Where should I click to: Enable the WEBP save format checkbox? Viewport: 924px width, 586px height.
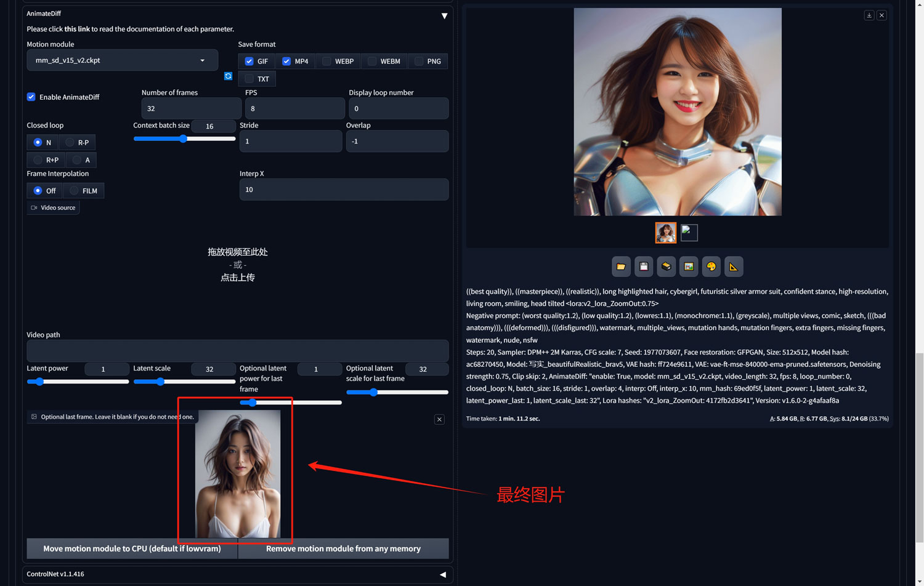click(327, 62)
